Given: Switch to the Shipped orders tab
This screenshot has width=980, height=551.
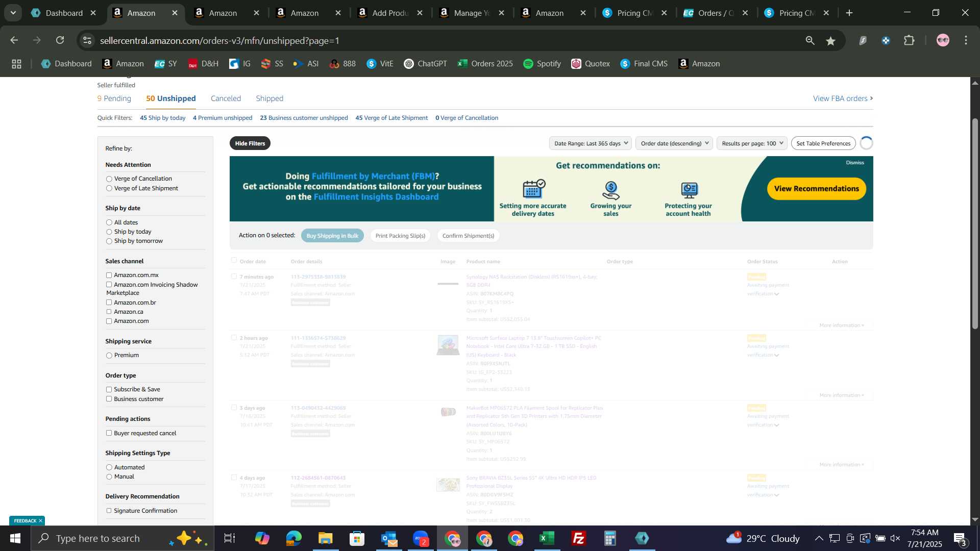Looking at the screenshot, I should [x=269, y=98].
